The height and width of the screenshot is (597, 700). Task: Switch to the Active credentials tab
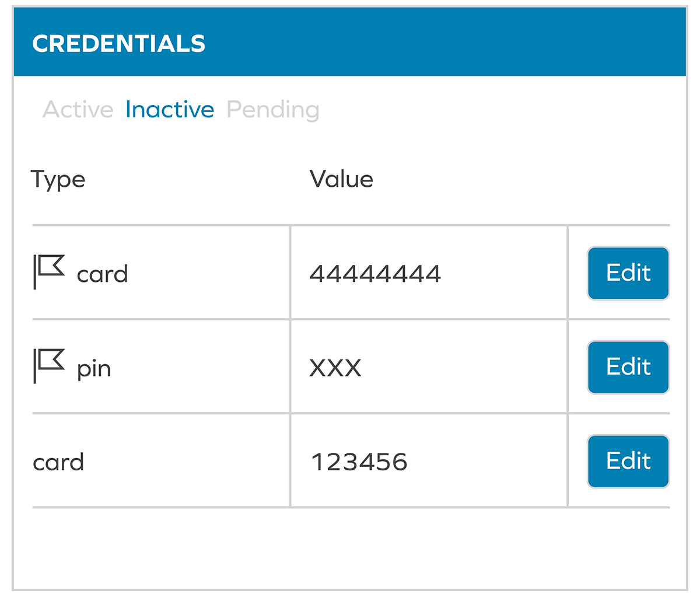coord(78,110)
